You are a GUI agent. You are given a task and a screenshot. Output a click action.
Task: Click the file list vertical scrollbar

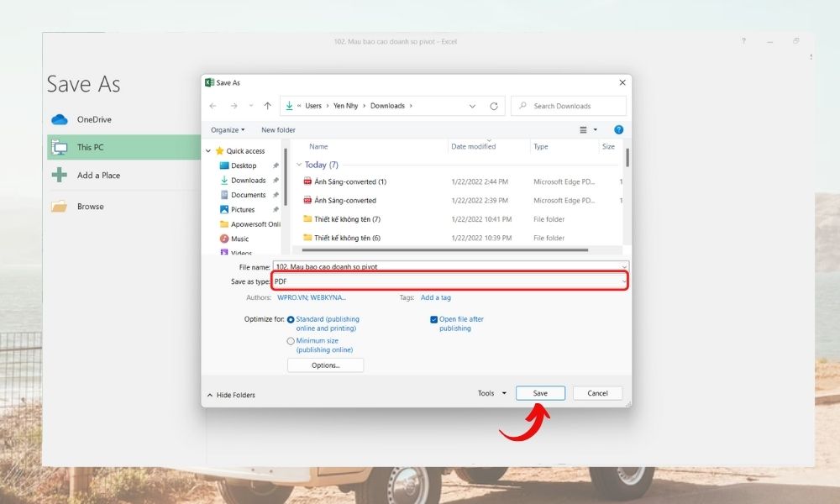[627, 157]
